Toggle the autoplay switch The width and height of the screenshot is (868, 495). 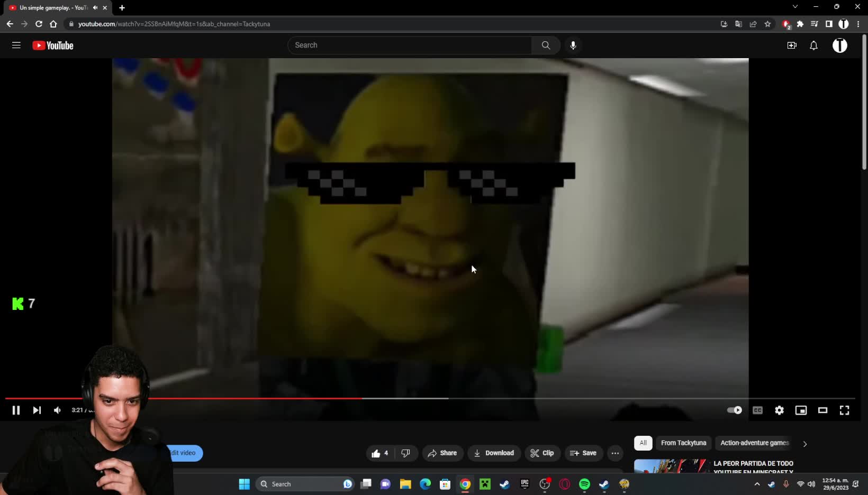click(x=734, y=410)
